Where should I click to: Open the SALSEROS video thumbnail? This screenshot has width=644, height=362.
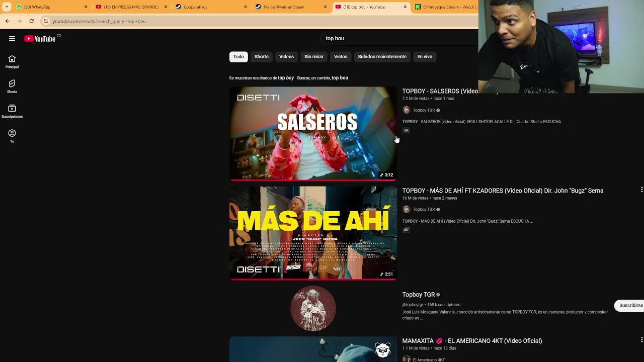click(x=313, y=133)
